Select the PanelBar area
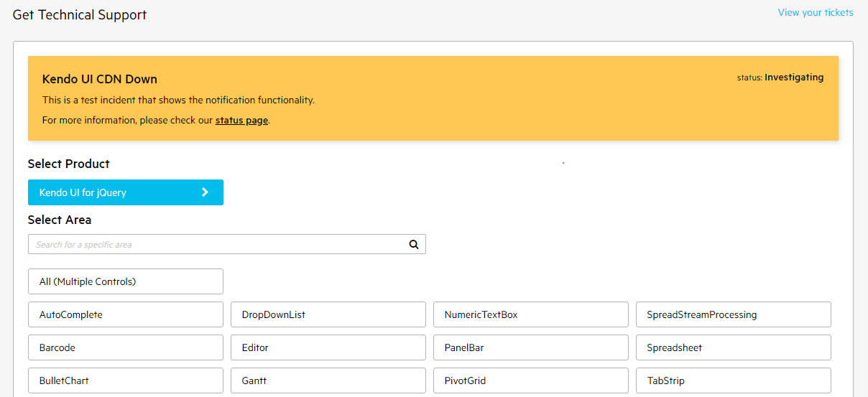The image size is (868, 397). click(x=531, y=347)
